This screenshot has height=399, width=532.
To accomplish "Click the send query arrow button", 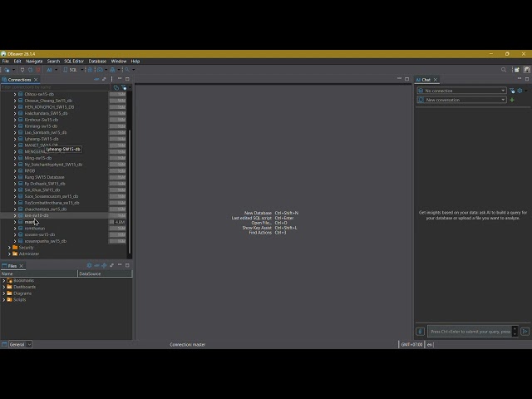I will [525, 332].
